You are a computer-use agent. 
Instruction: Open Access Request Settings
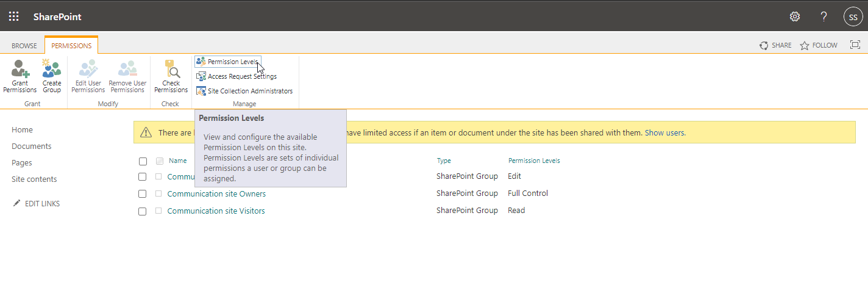[x=241, y=76]
